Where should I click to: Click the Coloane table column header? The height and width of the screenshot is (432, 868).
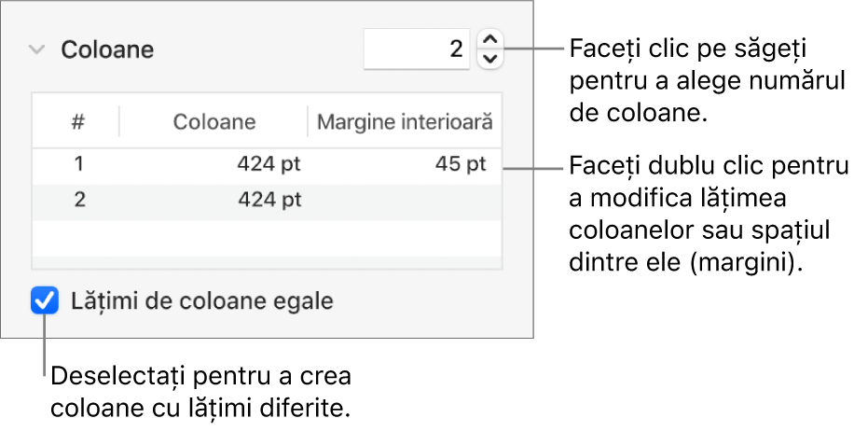click(214, 121)
